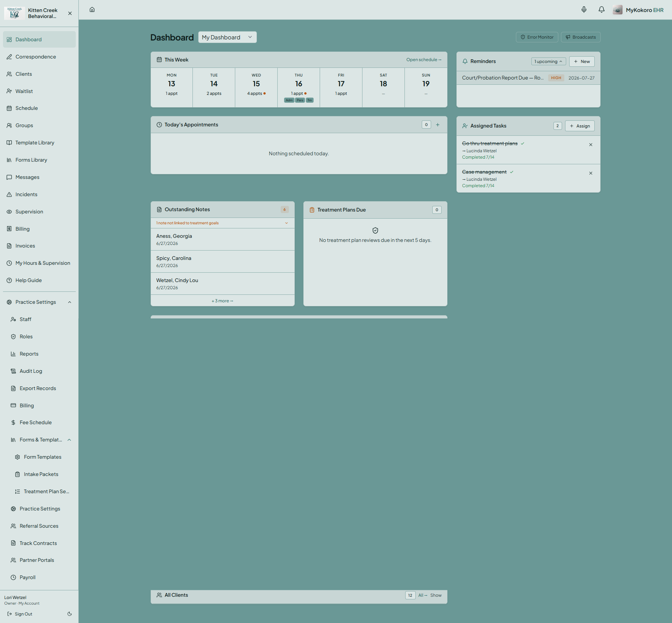
Task: Close the Kitten Creek sidebar with X
Action: coord(70,13)
